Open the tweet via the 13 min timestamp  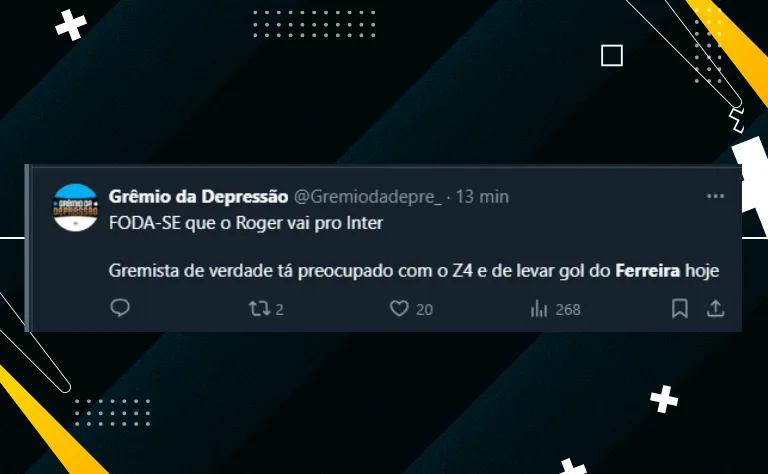coord(482,196)
